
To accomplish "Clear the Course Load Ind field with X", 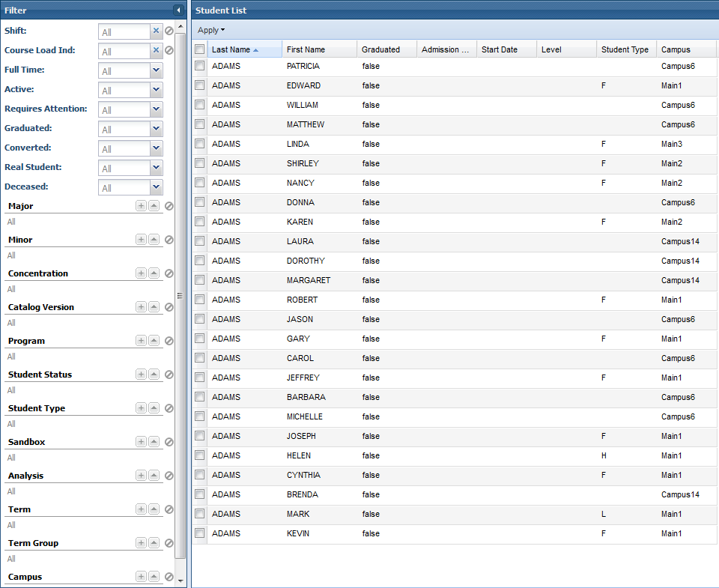I will click(x=156, y=51).
